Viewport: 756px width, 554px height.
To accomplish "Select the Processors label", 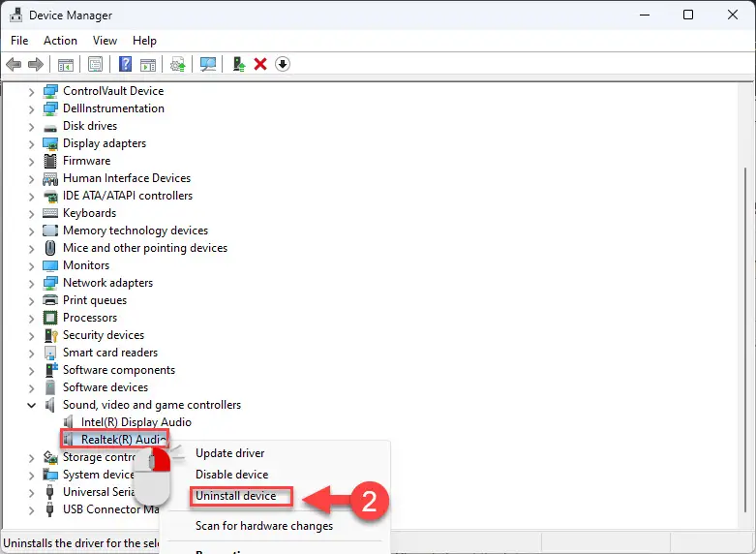I will point(90,318).
